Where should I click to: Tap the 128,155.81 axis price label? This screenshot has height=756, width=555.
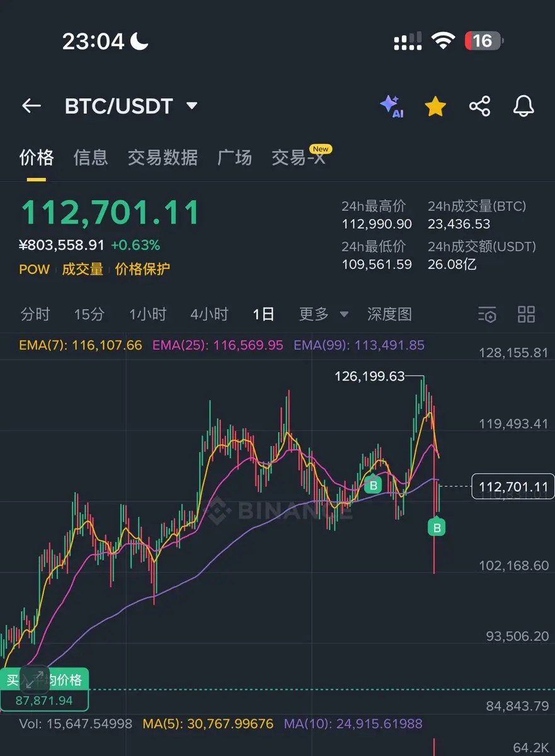tap(513, 353)
